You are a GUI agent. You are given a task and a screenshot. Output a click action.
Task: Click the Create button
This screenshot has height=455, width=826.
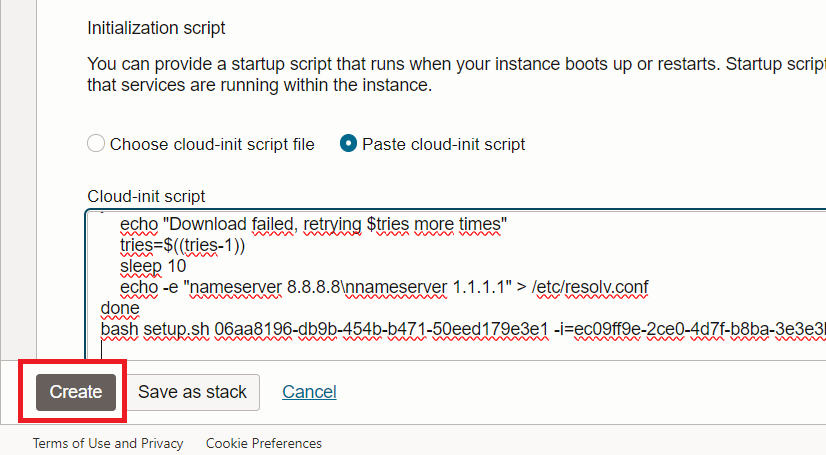(x=76, y=392)
